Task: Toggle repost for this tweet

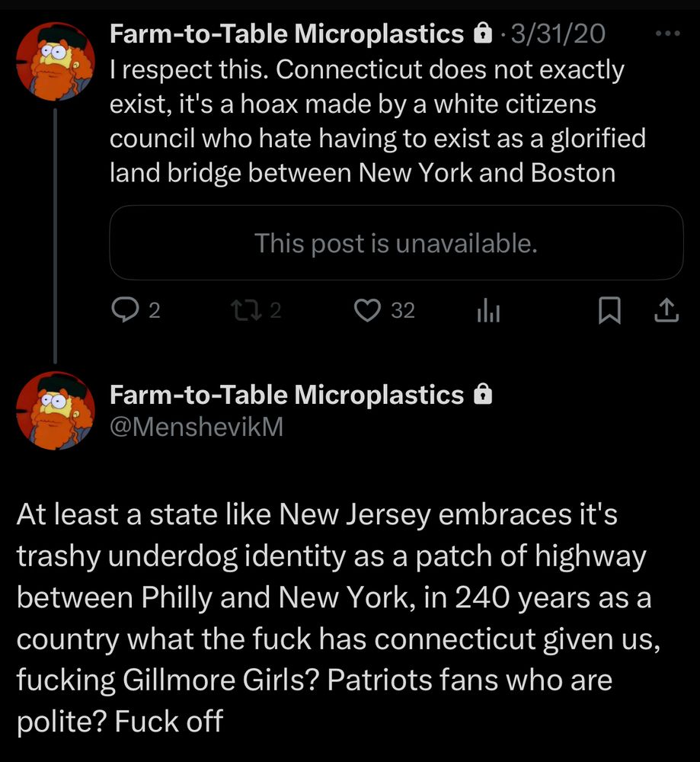Action: 246,309
